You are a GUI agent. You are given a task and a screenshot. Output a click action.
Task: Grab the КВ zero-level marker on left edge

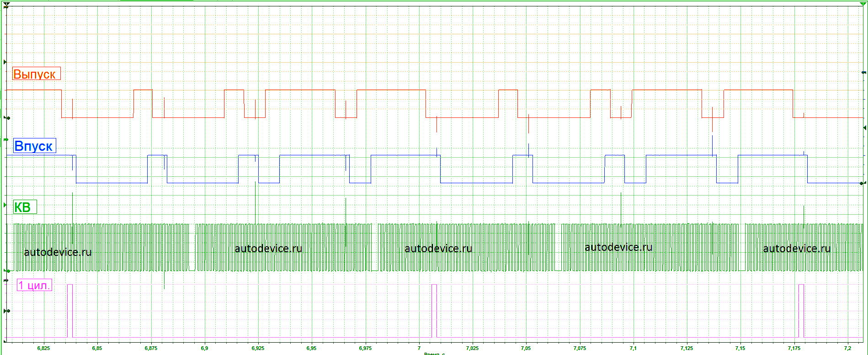pyautogui.click(x=7, y=271)
